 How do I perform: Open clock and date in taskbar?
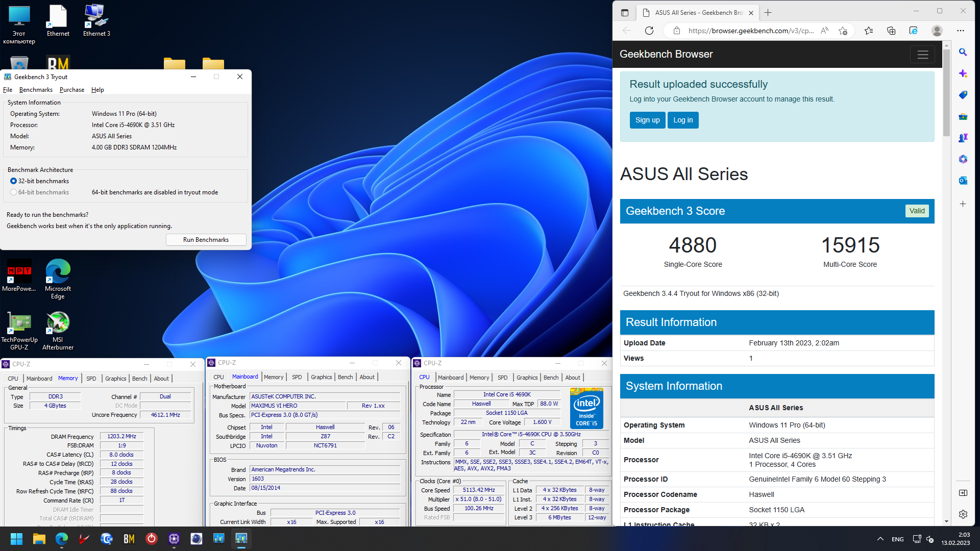[x=955, y=539]
